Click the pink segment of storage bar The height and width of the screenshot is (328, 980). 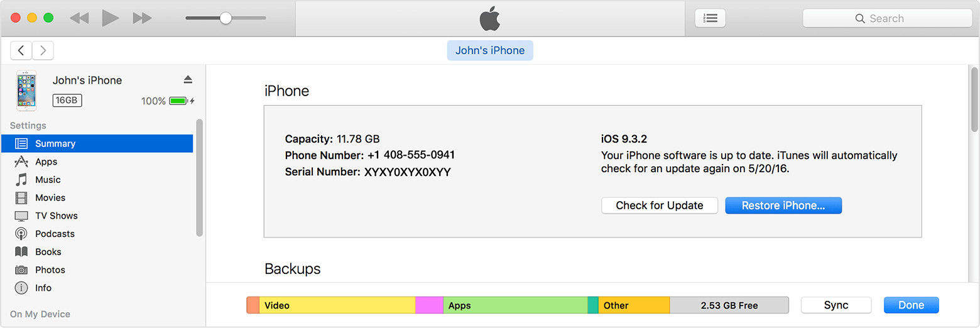(430, 305)
